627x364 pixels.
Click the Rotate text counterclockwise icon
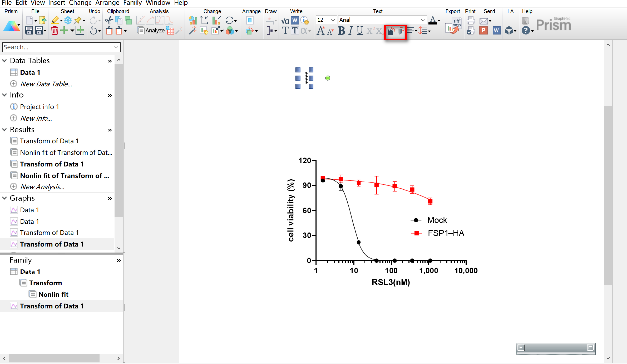(x=391, y=31)
